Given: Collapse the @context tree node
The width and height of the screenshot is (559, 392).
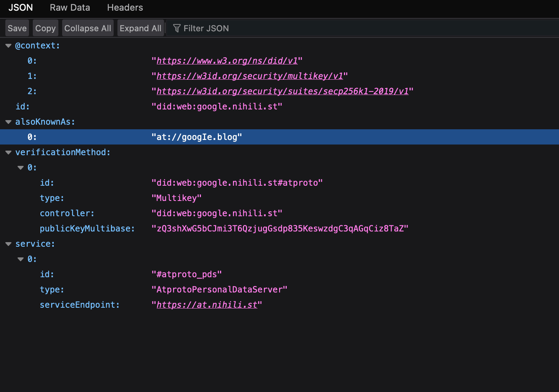Looking at the screenshot, I should [8, 46].
